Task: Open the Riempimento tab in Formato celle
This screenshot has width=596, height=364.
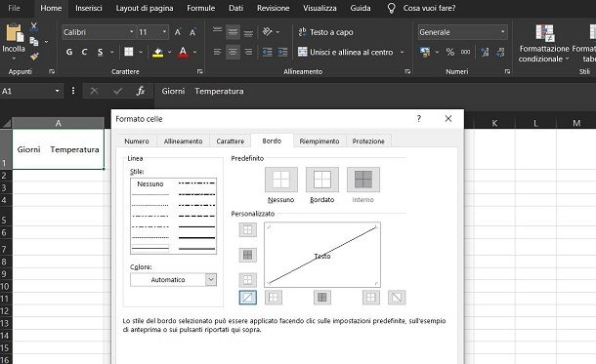Action: point(319,142)
